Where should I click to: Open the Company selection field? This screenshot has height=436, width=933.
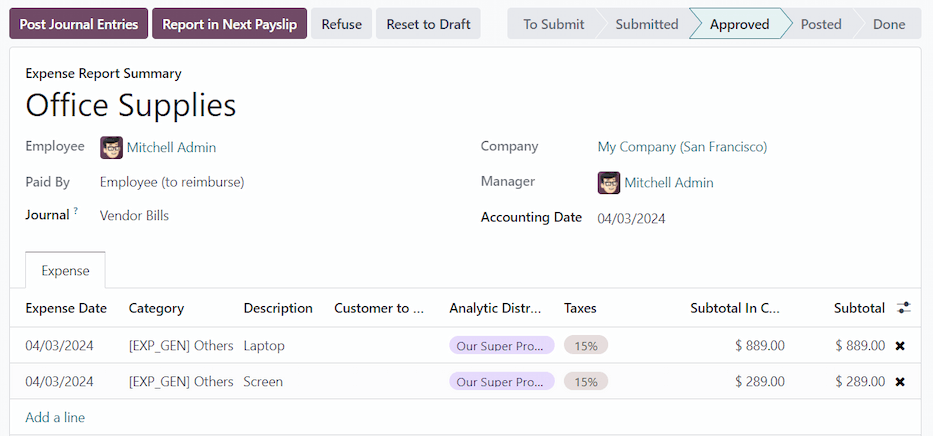(x=682, y=147)
